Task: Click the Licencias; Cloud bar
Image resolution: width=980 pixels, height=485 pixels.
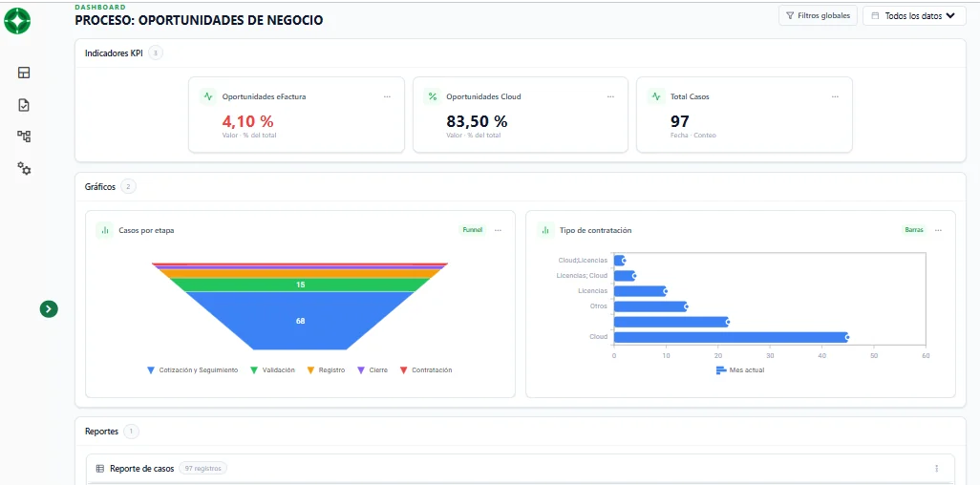Action: point(625,276)
